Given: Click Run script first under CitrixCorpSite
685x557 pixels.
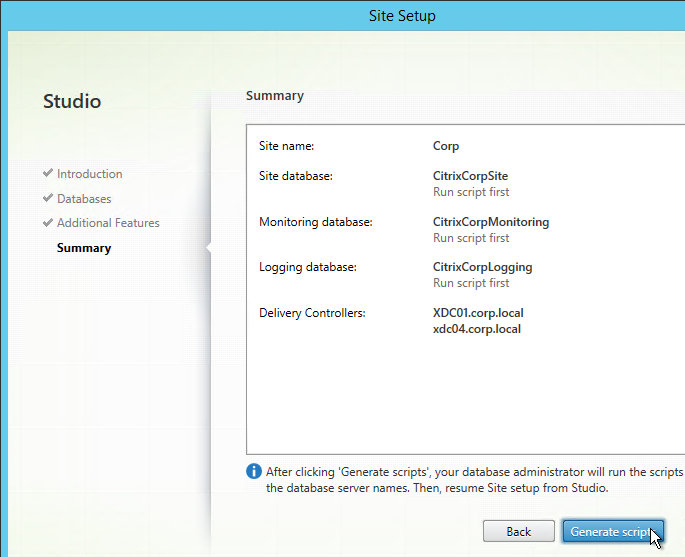Looking at the screenshot, I should [x=471, y=192].
